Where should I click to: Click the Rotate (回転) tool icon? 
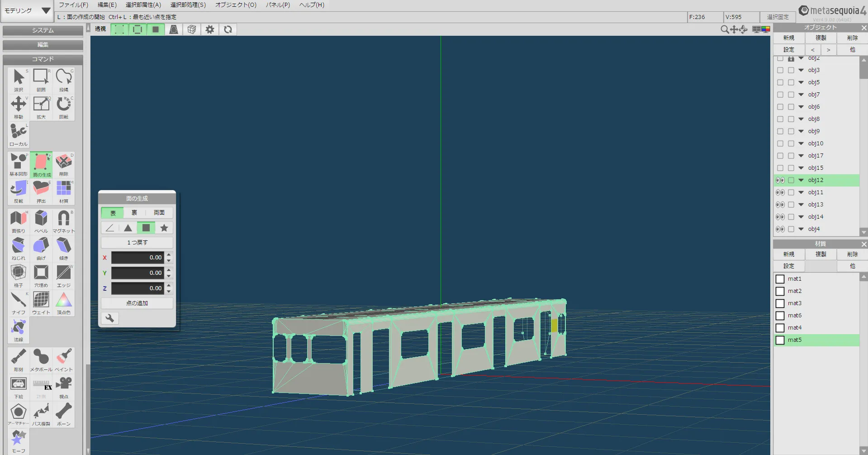pos(63,107)
